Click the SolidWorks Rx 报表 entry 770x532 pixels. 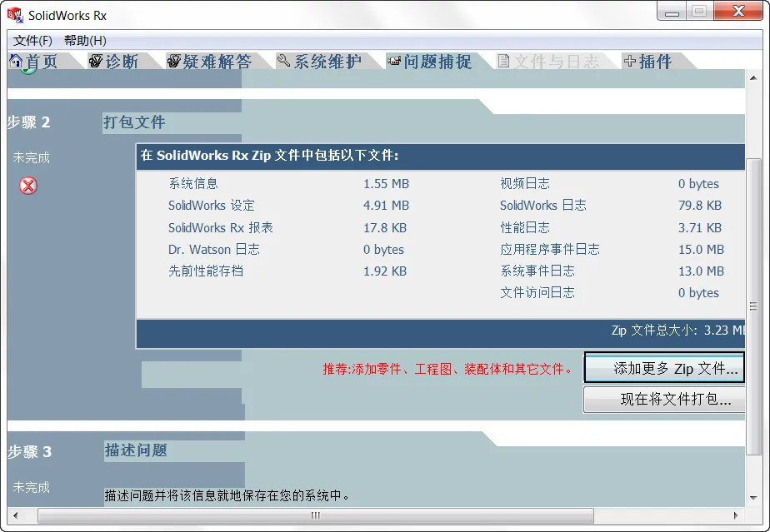click(221, 228)
